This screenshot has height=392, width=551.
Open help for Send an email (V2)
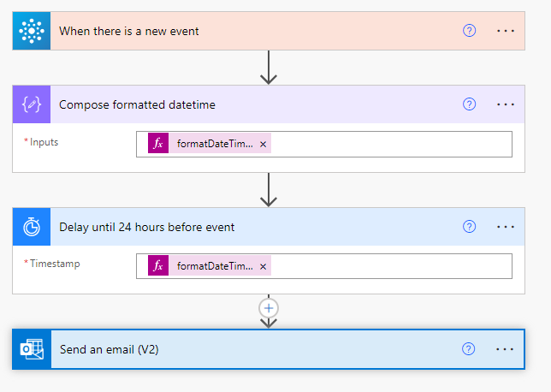(468, 349)
